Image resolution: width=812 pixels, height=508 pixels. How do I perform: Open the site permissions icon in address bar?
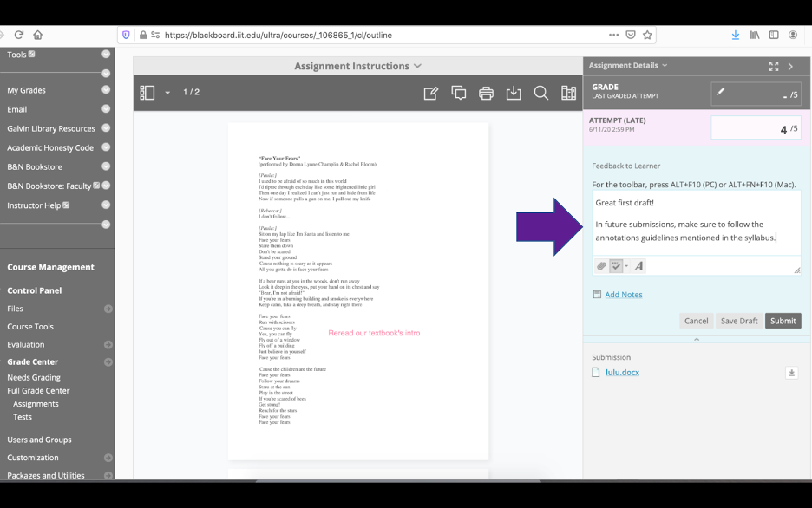coord(155,35)
